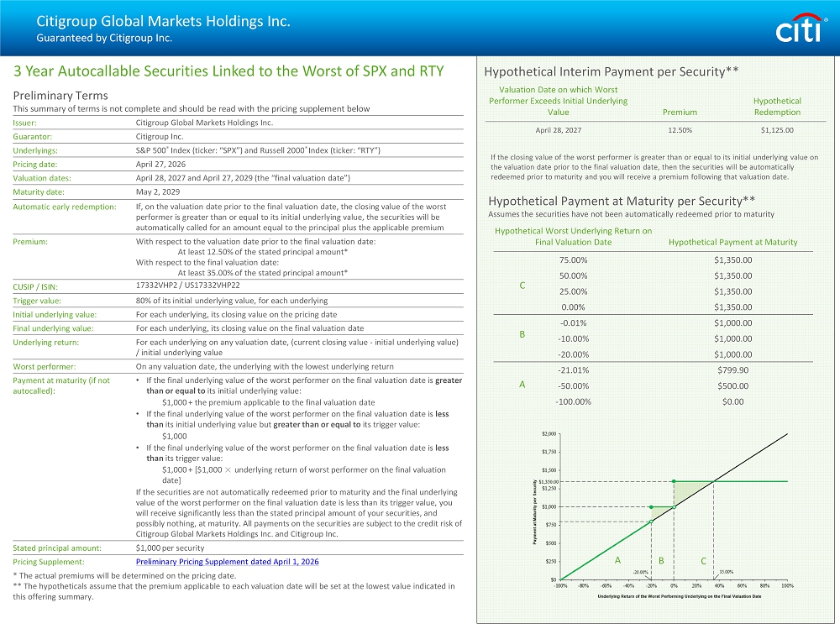Click the Citi logo in the header
The height and width of the screenshot is (629, 840).
[x=800, y=30]
